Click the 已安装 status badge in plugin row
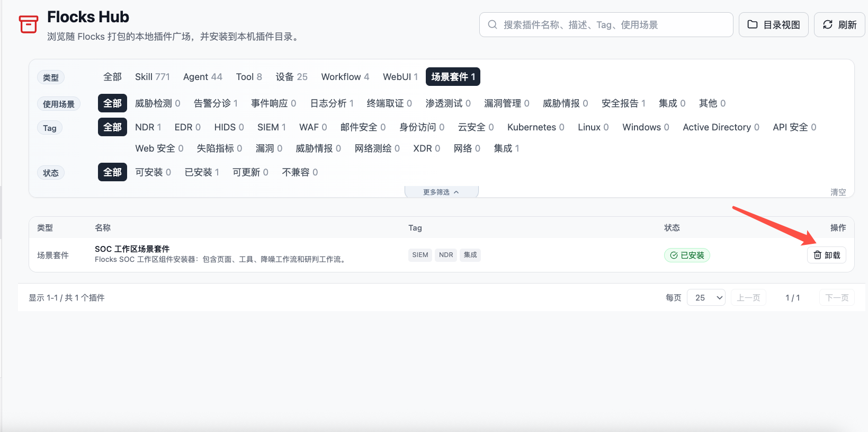 point(687,255)
